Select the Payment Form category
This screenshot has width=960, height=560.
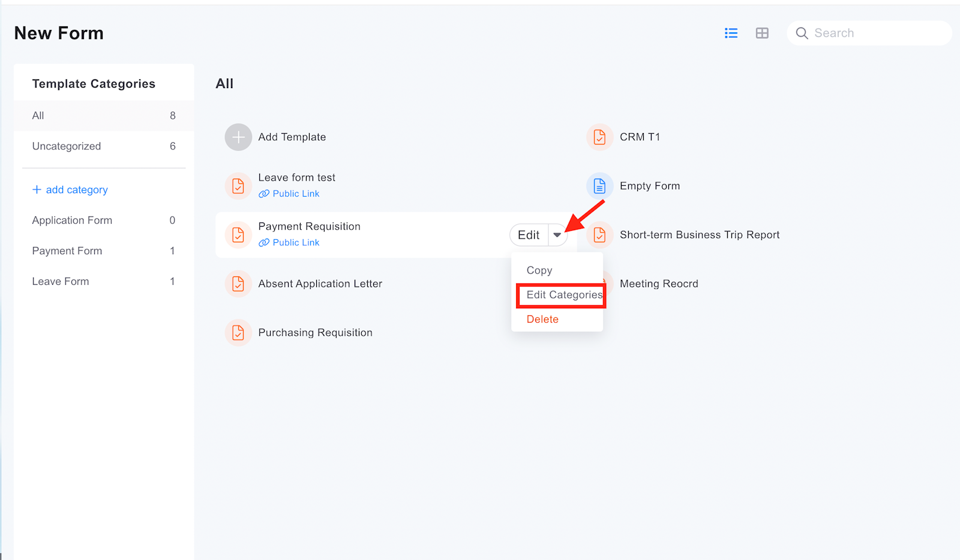(67, 251)
